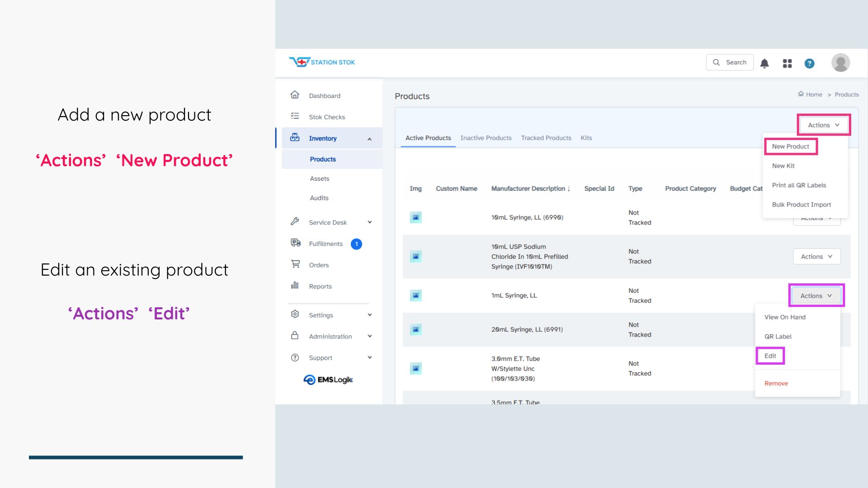The width and height of the screenshot is (868, 488).
Task: Collapse the Inventory sidebar section
Action: pyautogui.click(x=369, y=139)
